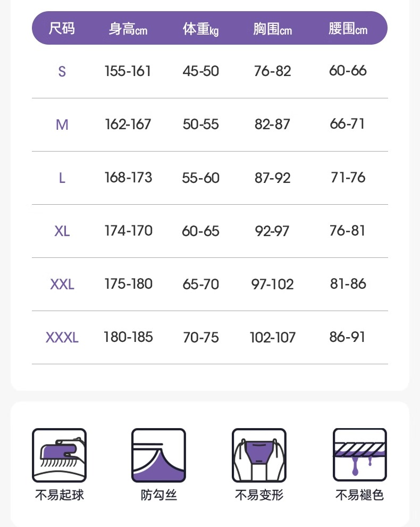Choose the M size row label

62,124
